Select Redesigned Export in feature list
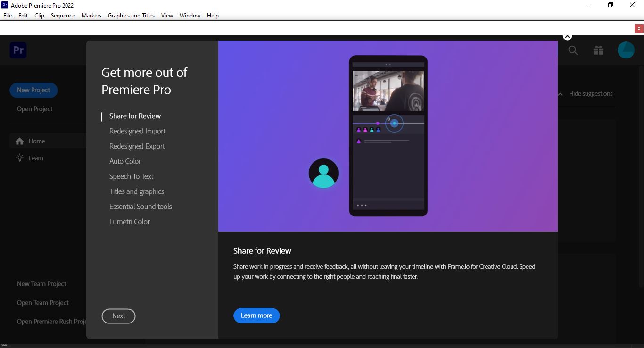Image resolution: width=644 pixels, height=348 pixels. (137, 146)
